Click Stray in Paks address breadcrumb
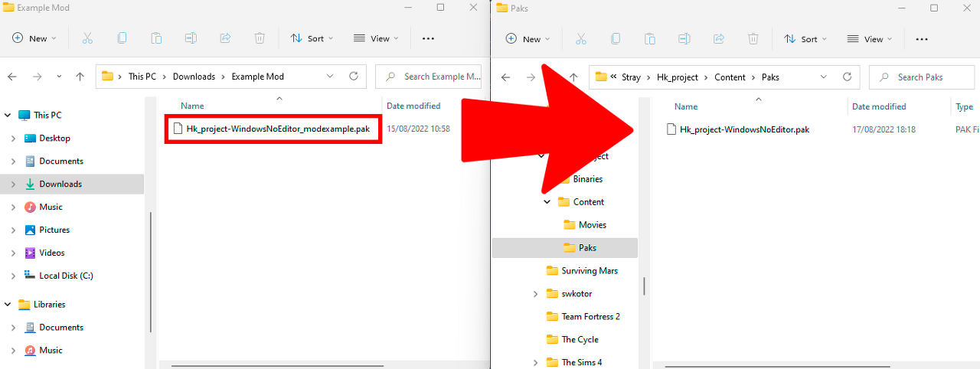The image size is (980, 369). [631, 77]
